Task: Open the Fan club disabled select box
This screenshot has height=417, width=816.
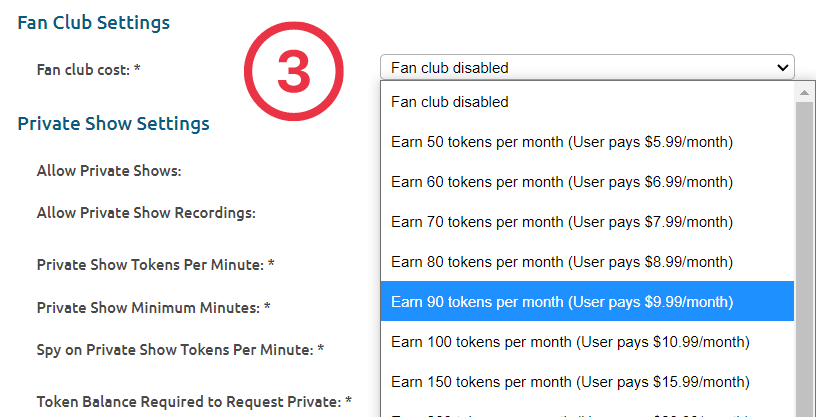Action: pyautogui.click(x=587, y=67)
